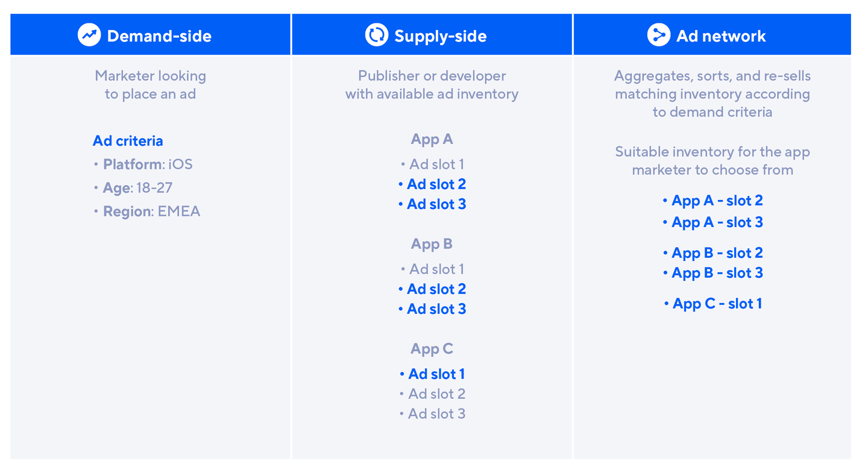Select 'App B - slot 3' in Ad network
Image resolution: width=868 pixels, height=470 pixels.
[717, 273]
